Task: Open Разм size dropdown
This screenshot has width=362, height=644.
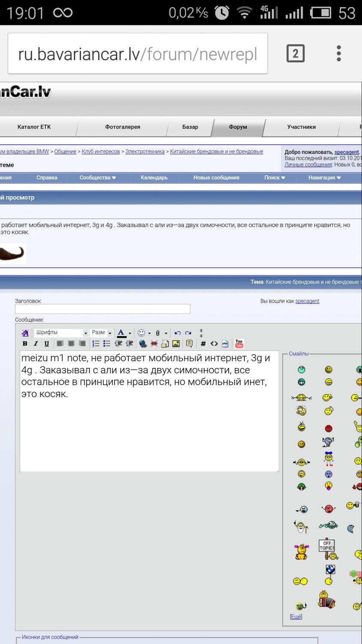Action: [x=102, y=333]
